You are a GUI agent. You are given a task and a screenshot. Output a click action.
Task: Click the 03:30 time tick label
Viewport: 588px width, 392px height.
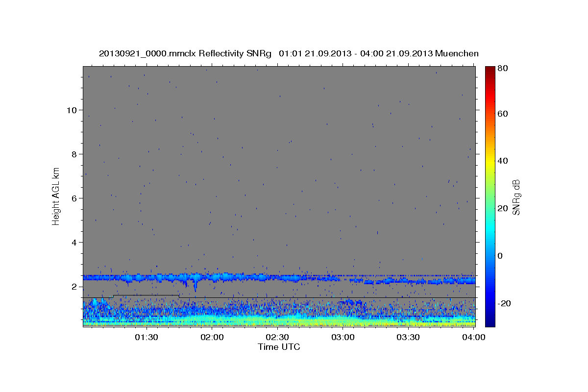point(409,337)
